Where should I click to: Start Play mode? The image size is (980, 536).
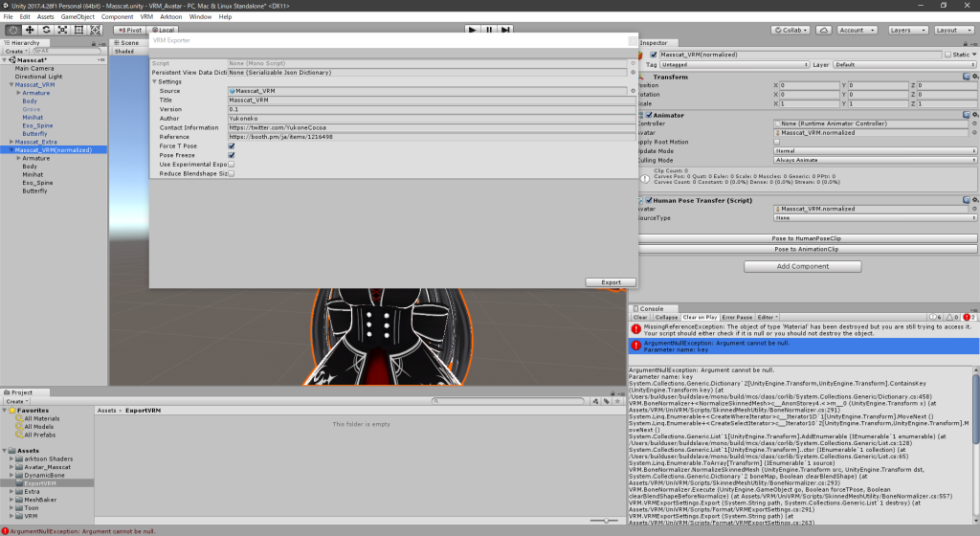point(473,30)
